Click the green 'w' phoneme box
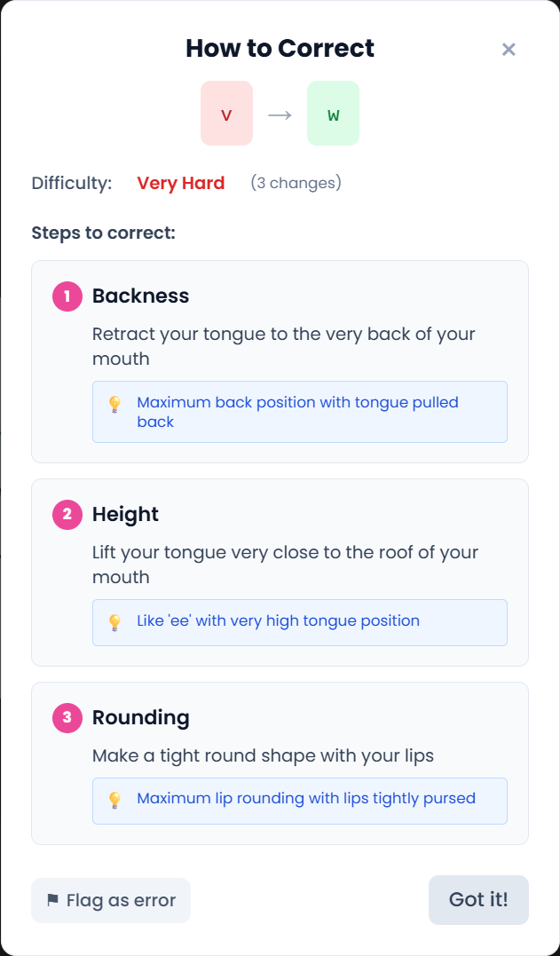The width and height of the screenshot is (560, 956). pyautogui.click(x=333, y=114)
